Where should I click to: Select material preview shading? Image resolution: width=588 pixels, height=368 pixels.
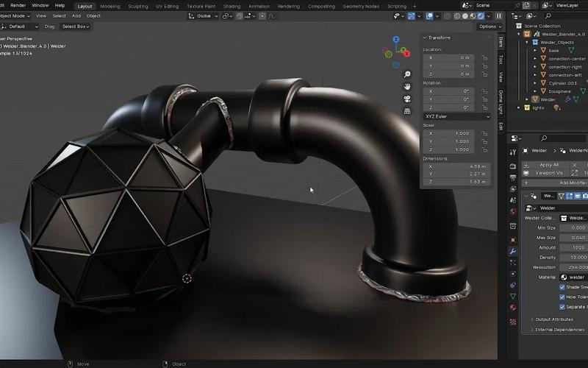[473, 16]
